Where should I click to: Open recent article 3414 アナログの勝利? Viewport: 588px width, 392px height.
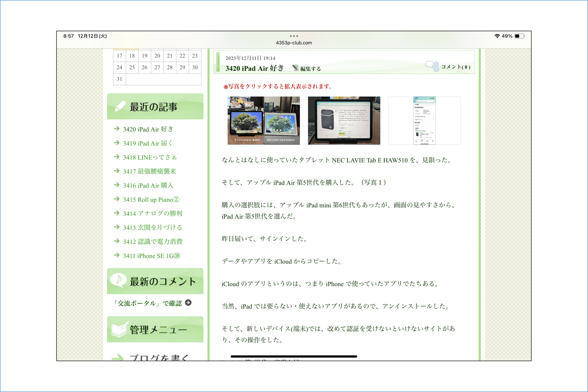click(x=153, y=213)
